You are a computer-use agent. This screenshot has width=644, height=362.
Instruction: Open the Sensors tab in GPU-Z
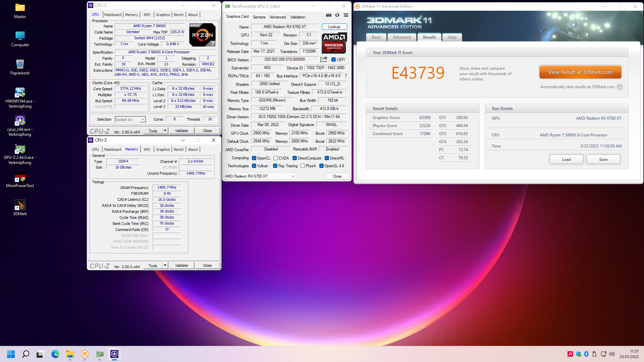point(259,17)
